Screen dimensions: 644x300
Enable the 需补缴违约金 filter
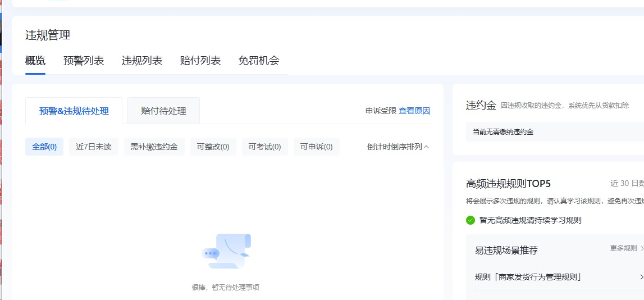154,147
